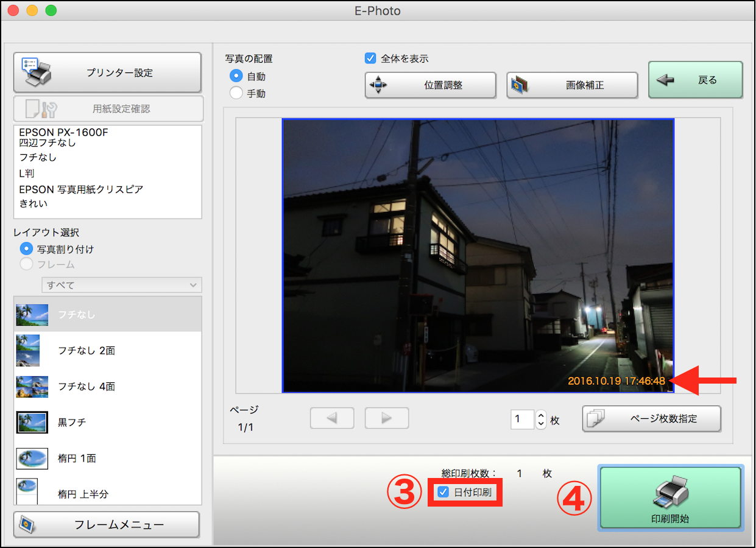756x548 pixels.
Task: Expand the すべて layout filter dropdown
Action: [122, 285]
